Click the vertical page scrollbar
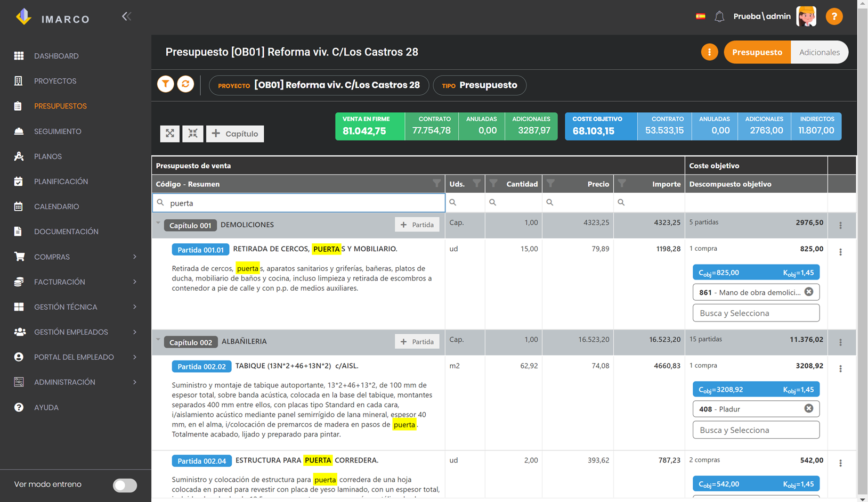This screenshot has height=502, width=868. pos(863,250)
